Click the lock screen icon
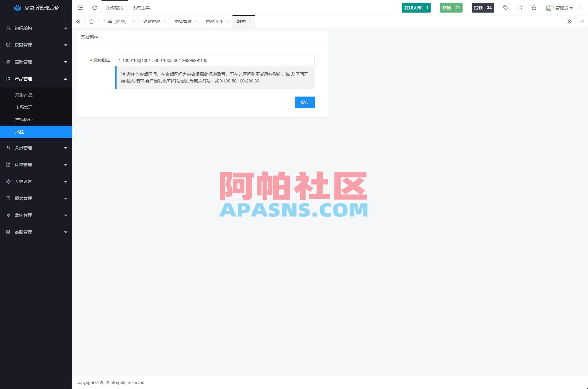The image size is (588, 389). point(534,8)
